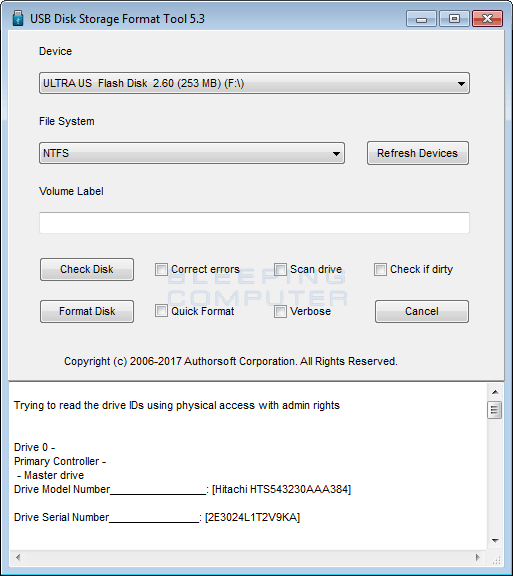The width and height of the screenshot is (513, 576).
Task: Click the Refresh Devices button
Action: click(x=418, y=153)
